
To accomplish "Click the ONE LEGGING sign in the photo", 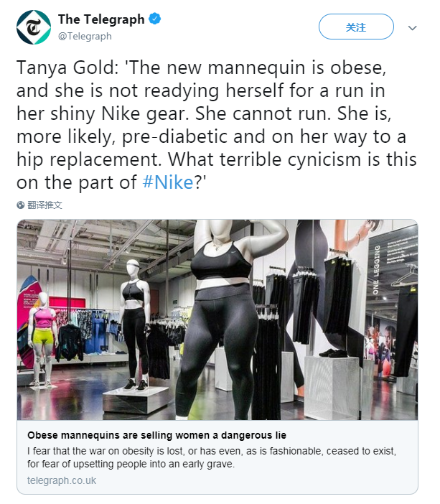I will [x=376, y=269].
